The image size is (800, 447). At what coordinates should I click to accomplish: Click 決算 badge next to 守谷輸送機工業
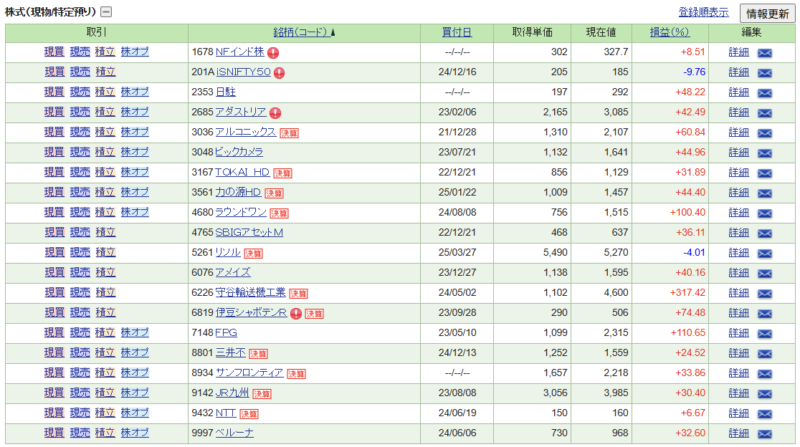point(298,293)
